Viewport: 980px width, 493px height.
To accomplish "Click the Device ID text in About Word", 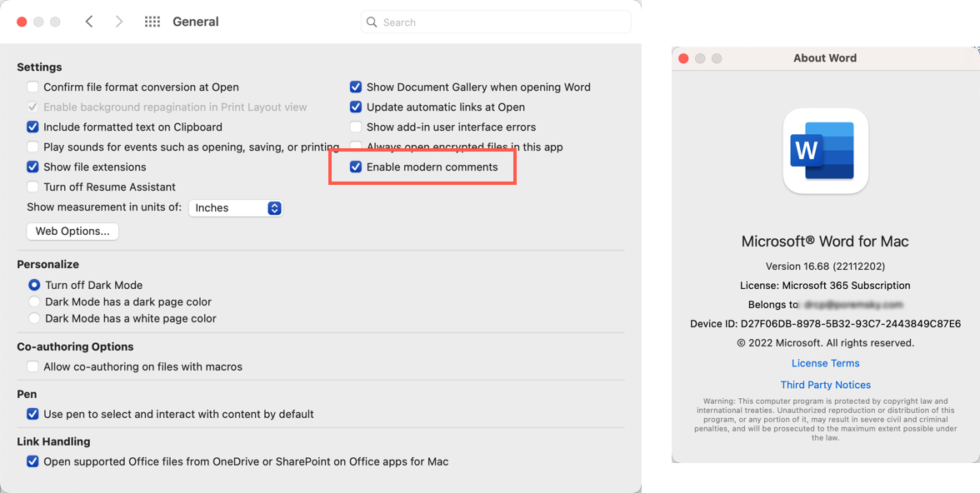I will [825, 324].
